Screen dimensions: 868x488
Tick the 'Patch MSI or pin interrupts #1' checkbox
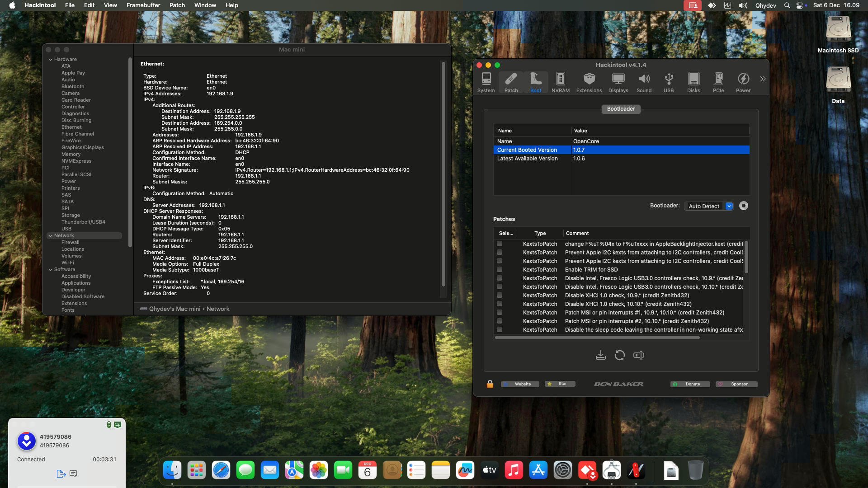[499, 312]
